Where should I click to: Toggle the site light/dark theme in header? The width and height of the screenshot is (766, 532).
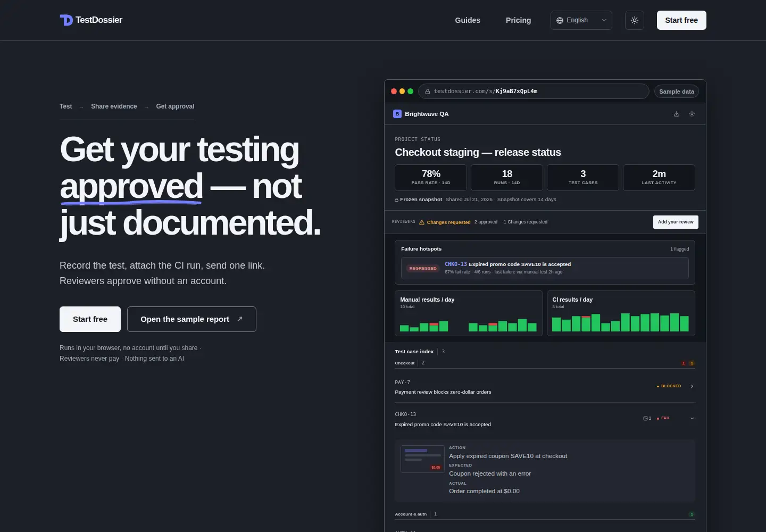coord(635,20)
